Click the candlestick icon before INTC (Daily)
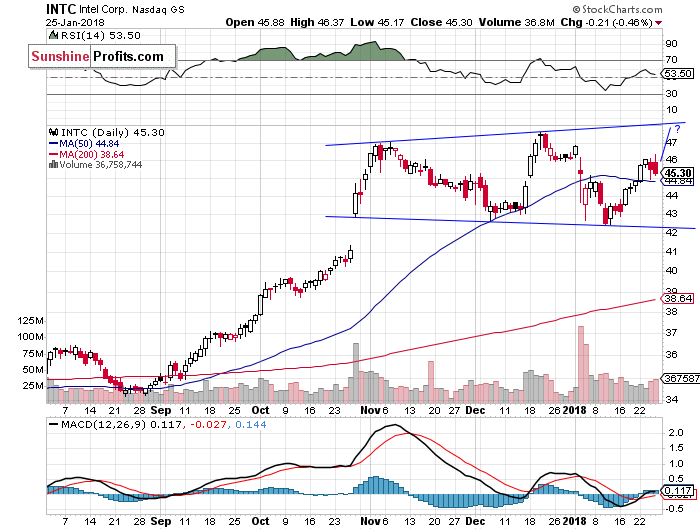The image size is (700, 530). click(x=53, y=132)
